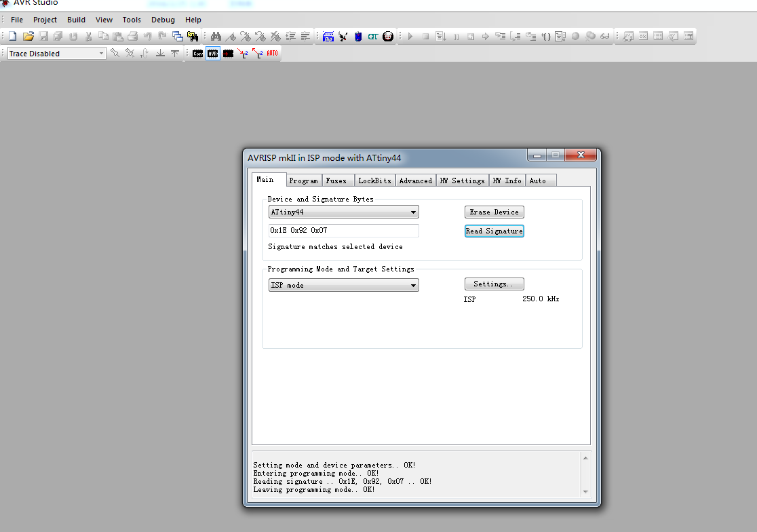Switch to the LockBits tab

click(374, 180)
